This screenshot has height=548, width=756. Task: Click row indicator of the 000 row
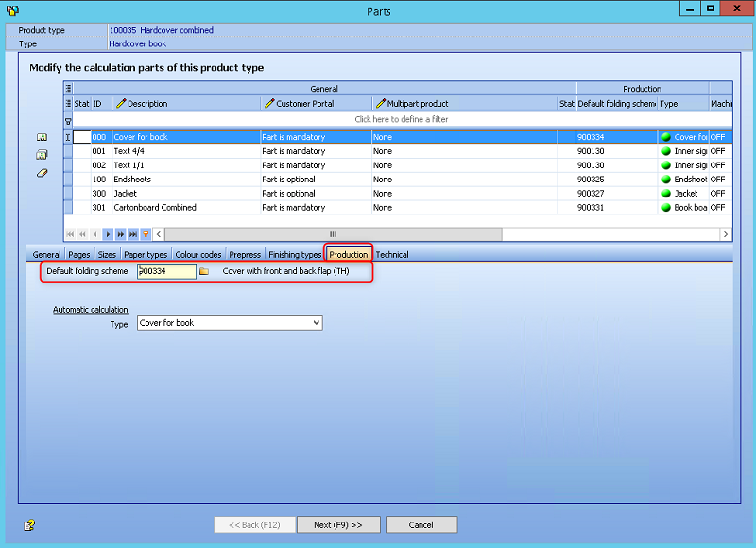pos(68,137)
